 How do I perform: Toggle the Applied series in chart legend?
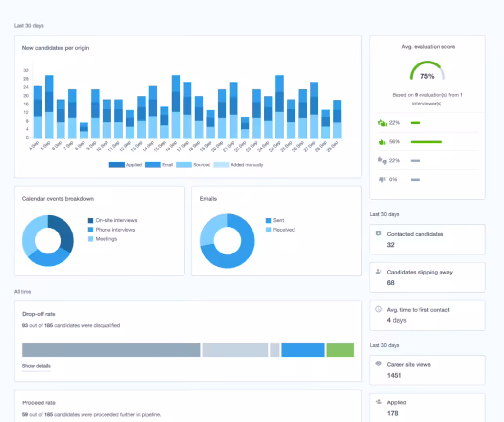[x=126, y=165]
